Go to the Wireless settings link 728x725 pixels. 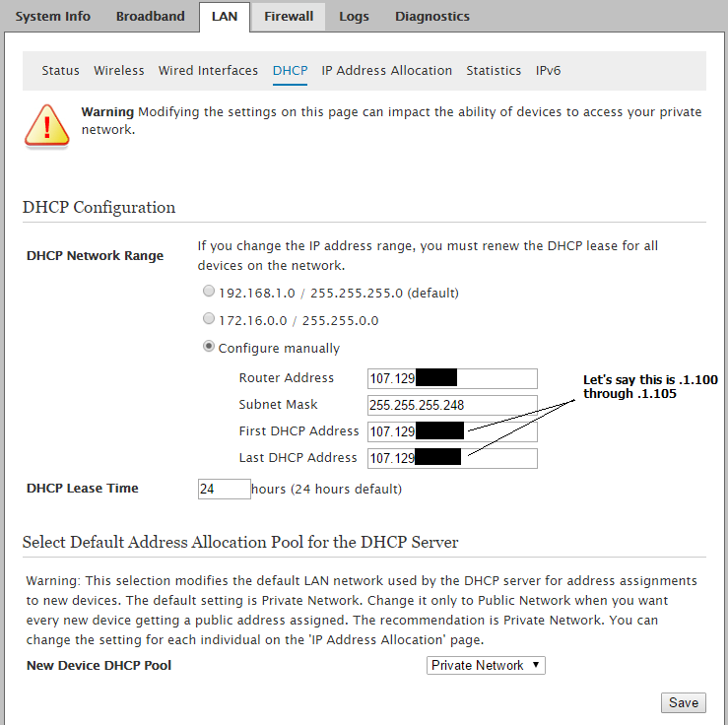click(x=119, y=71)
